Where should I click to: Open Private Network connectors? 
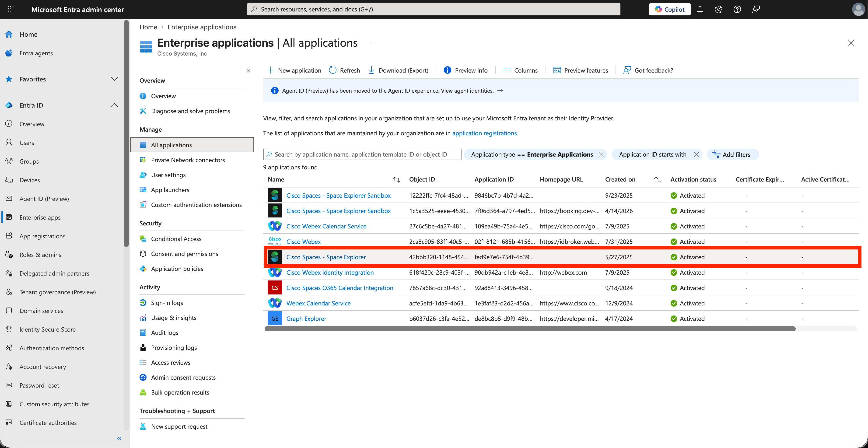tap(188, 160)
